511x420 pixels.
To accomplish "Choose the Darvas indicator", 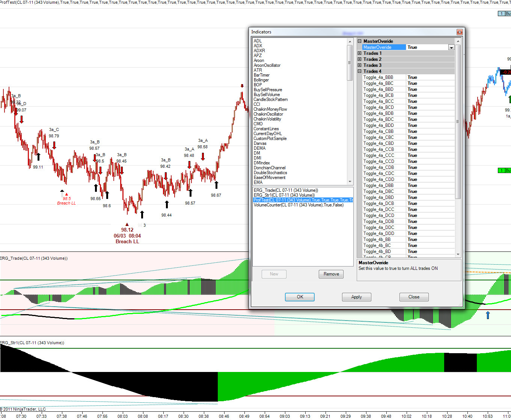I will click(260, 143).
